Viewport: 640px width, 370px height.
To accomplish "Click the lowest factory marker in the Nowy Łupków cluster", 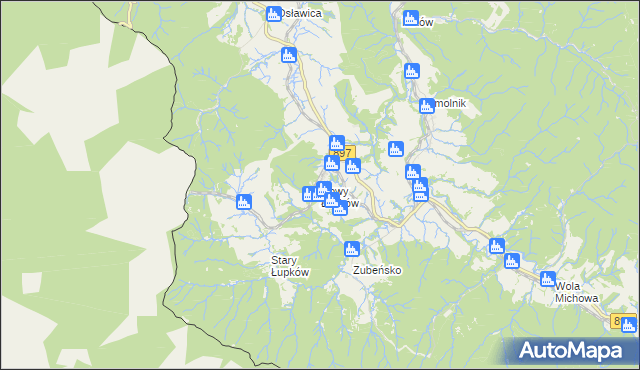I will point(340,209).
